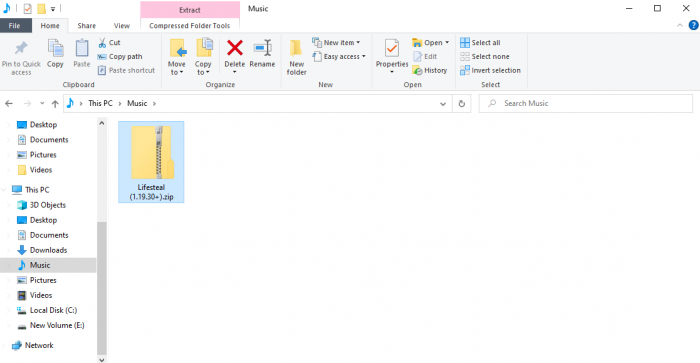Screen dimensions: 700x363
Task: Select Lifesteal (1.19.30+).zip file
Action: (x=151, y=162)
